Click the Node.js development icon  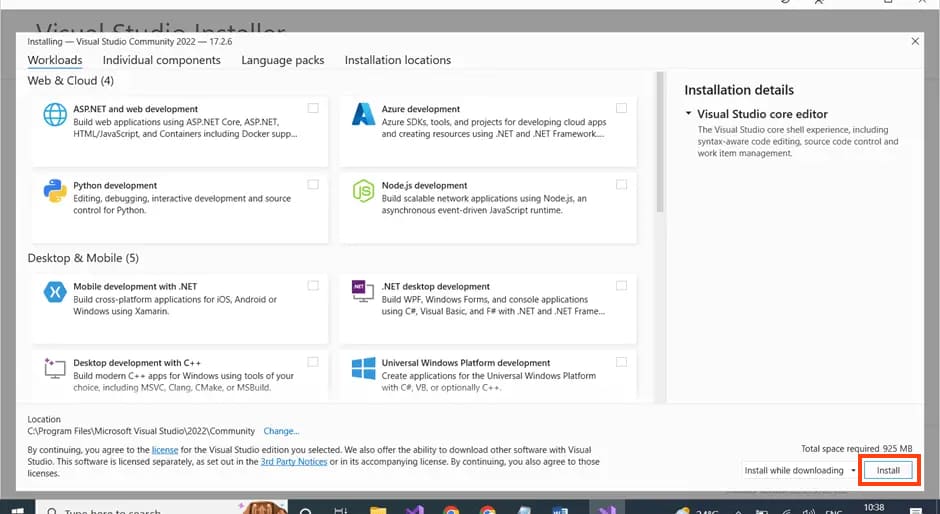tap(363, 192)
